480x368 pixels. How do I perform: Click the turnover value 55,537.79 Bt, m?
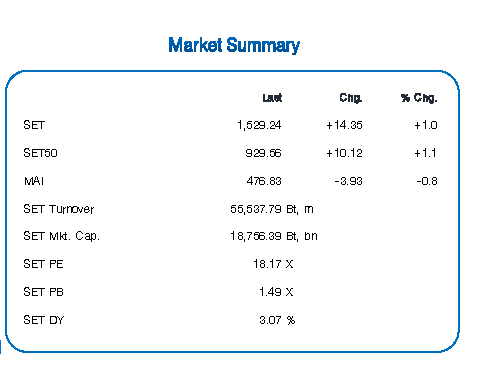coord(272,209)
